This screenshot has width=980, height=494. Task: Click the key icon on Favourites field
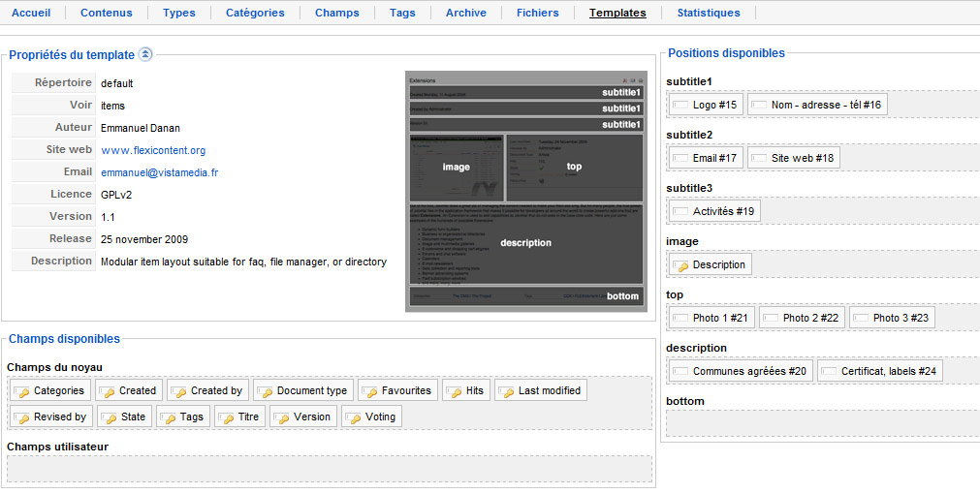371,391
